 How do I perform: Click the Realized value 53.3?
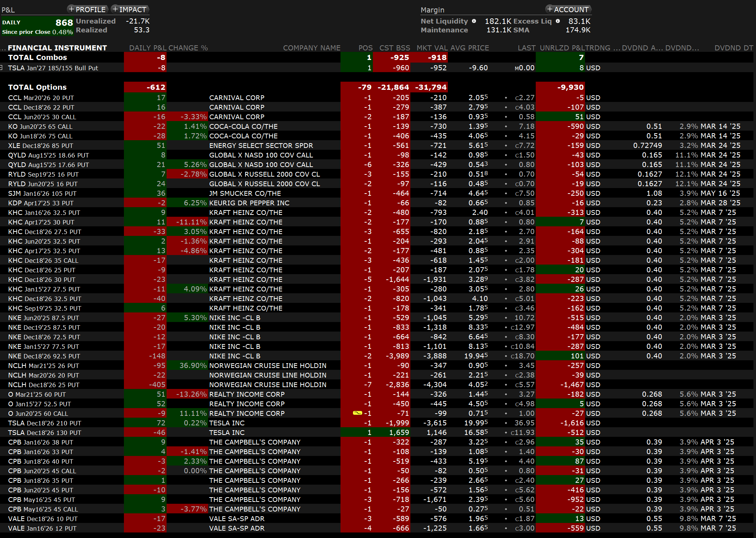click(142, 30)
